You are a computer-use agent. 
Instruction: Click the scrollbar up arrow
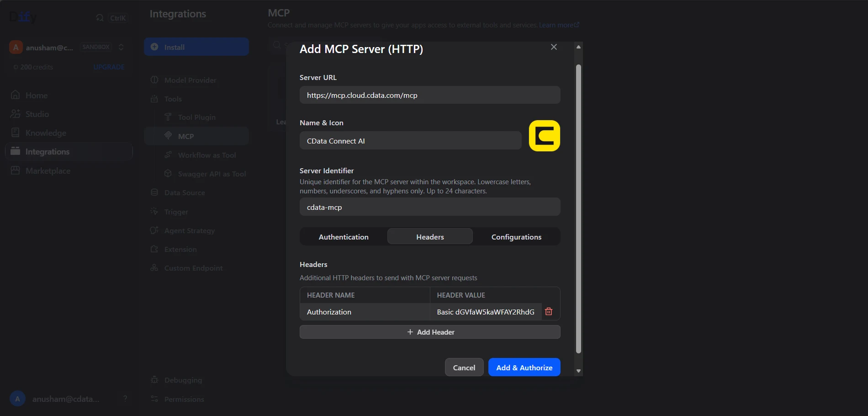coord(578,47)
